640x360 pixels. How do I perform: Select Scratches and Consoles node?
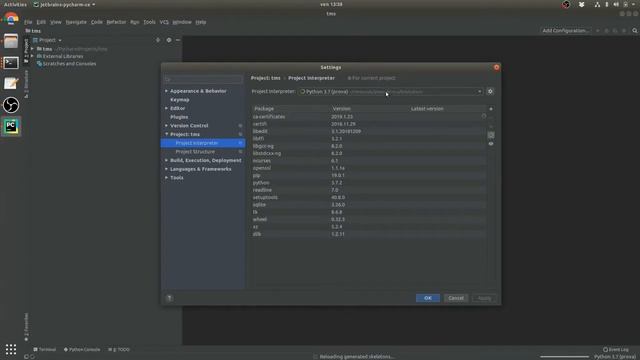[67, 64]
